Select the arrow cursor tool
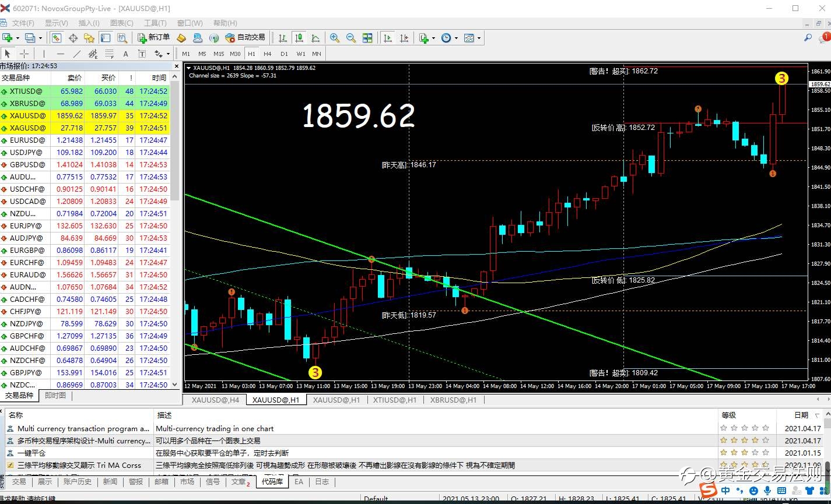831x504 pixels. click(8, 54)
